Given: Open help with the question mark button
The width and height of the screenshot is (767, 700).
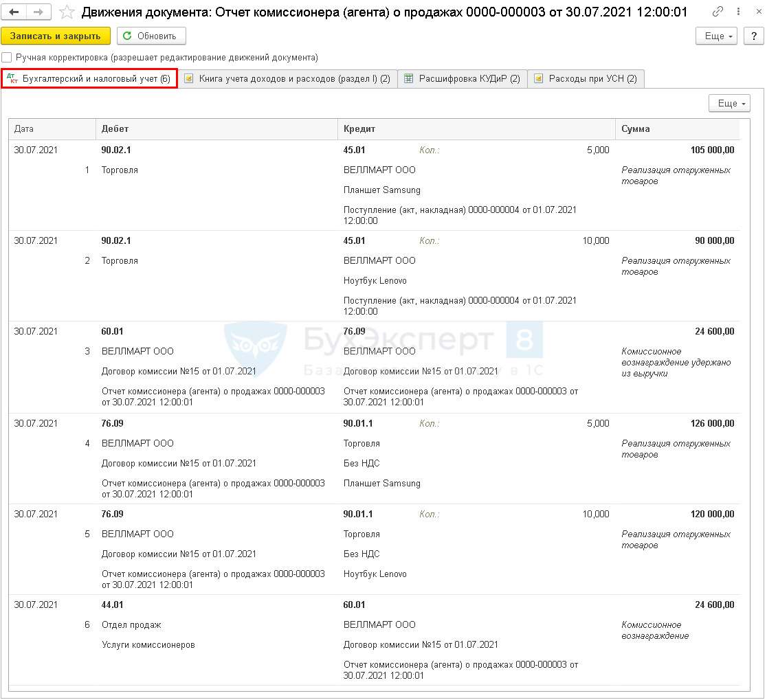Looking at the screenshot, I should click(753, 36).
